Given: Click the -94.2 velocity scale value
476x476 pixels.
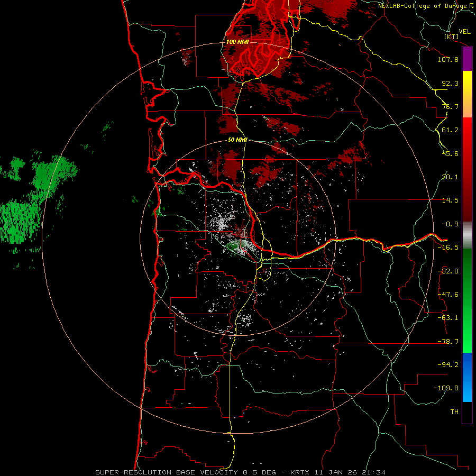Looking at the screenshot, I should (x=448, y=365).
